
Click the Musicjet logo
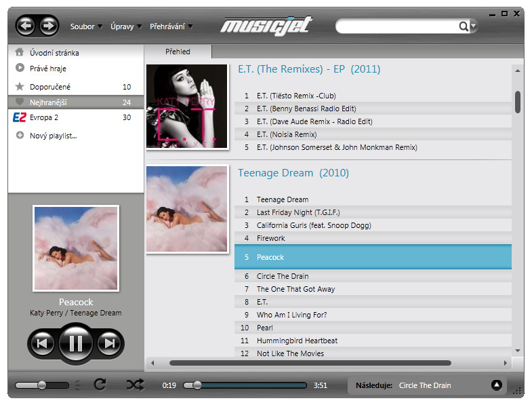point(266,26)
